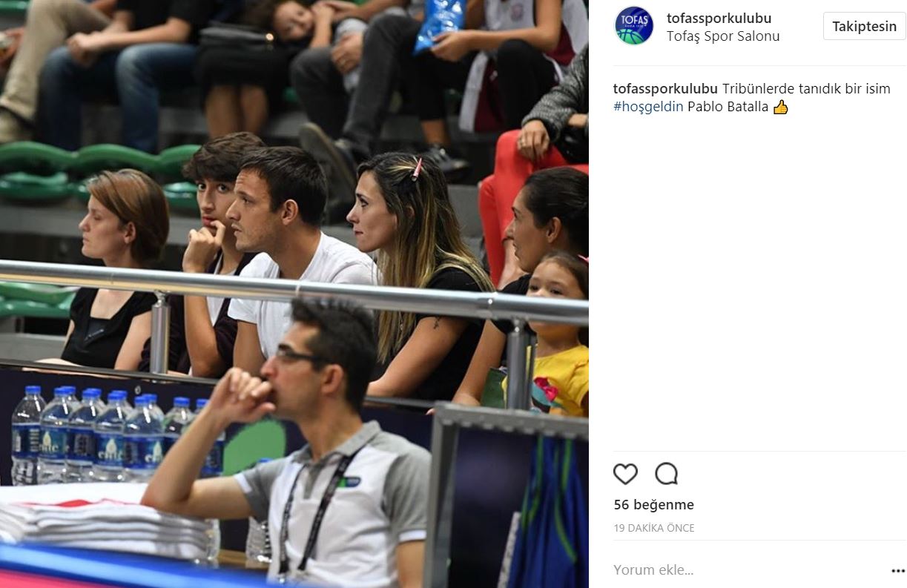Click the Tofaş round profile avatar
The height and width of the screenshot is (588, 907).
point(634,26)
